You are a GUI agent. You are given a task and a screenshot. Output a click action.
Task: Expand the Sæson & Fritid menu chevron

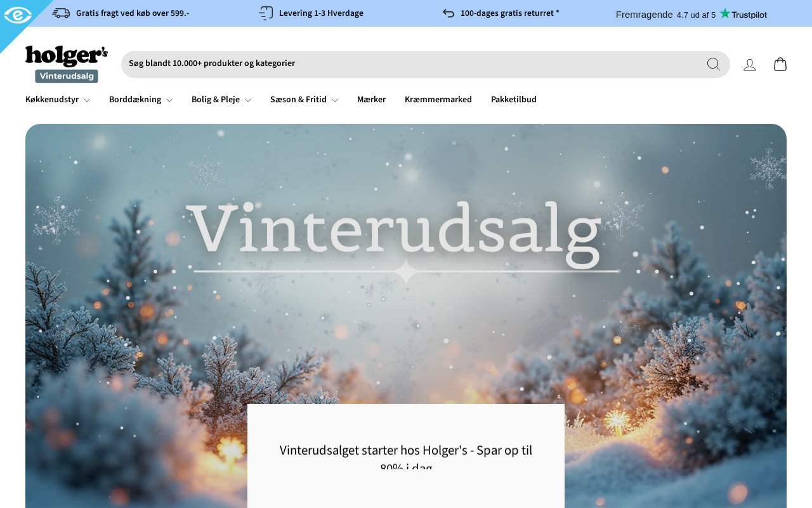(335, 100)
